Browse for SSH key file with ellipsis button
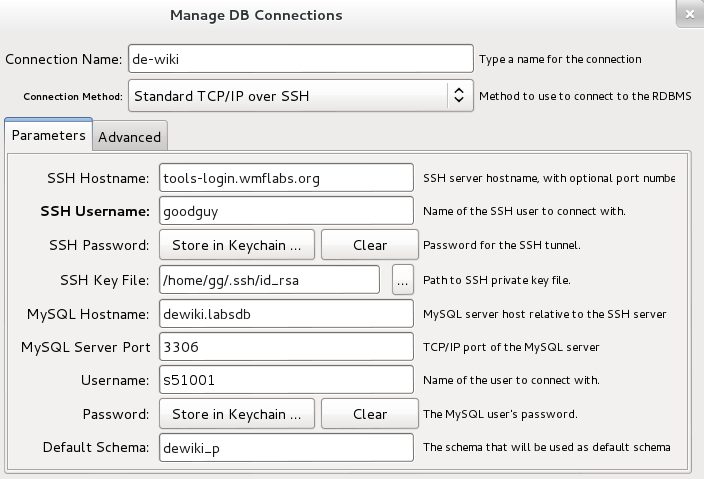This screenshot has width=704, height=479. point(403,280)
